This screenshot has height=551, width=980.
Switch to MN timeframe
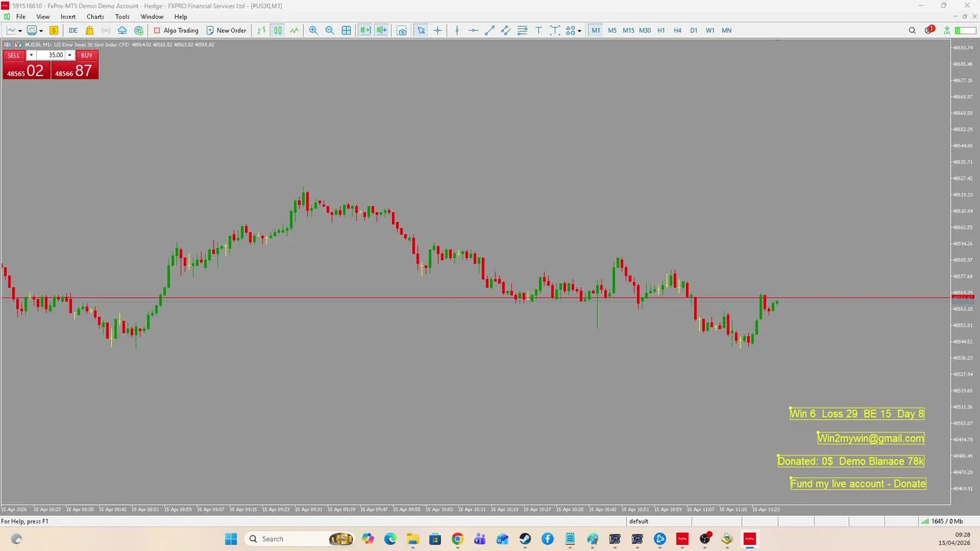tap(727, 31)
